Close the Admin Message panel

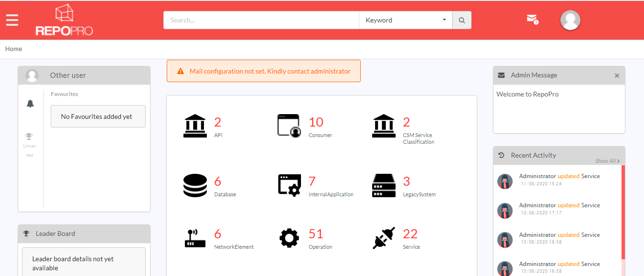pyautogui.click(x=617, y=75)
